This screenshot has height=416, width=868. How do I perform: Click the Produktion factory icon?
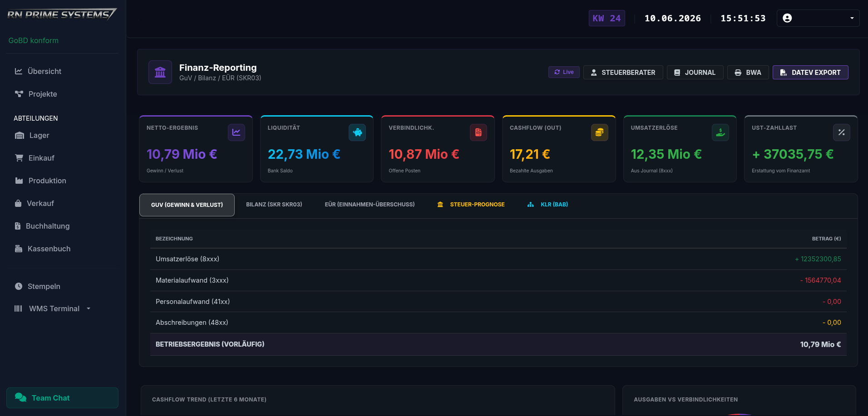coord(19,181)
